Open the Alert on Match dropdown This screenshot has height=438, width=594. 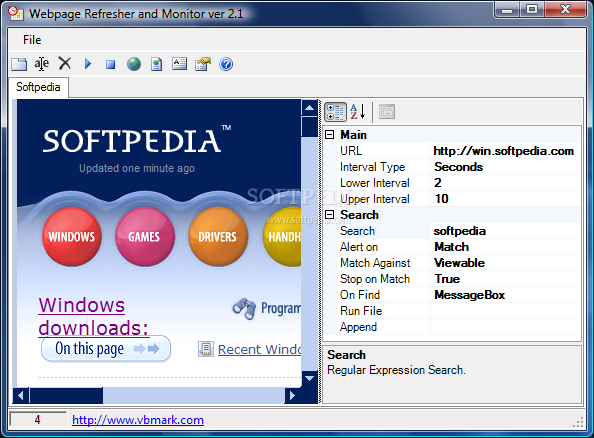(505, 247)
